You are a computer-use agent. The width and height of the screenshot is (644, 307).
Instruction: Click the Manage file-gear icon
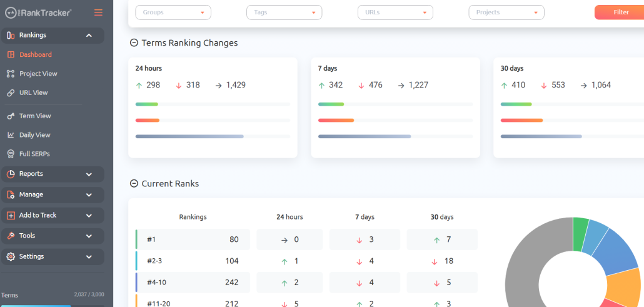pos(11,194)
